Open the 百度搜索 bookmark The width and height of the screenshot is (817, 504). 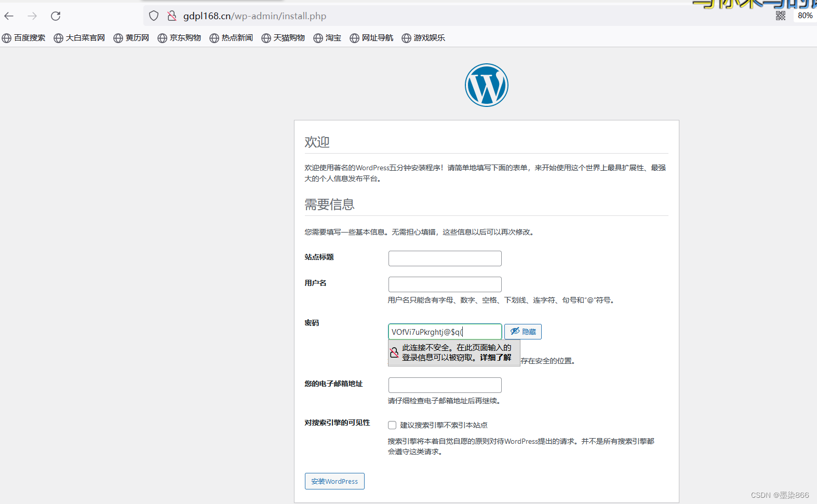point(24,38)
